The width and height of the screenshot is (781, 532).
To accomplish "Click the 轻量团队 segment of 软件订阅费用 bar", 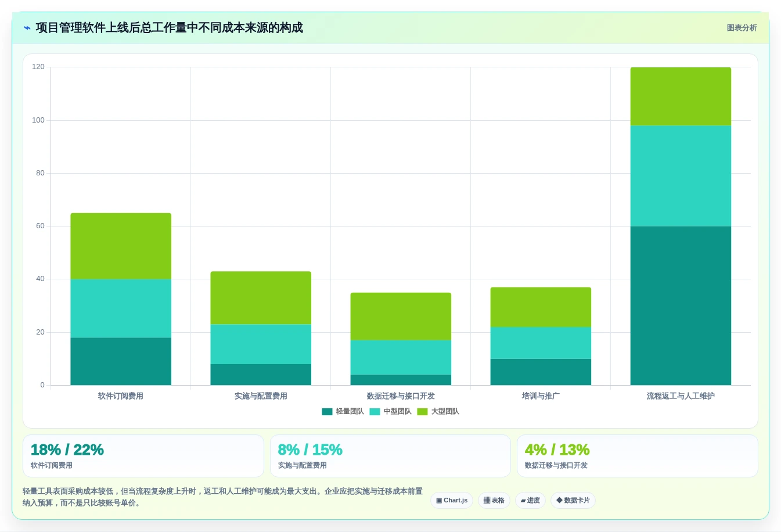I will pos(121,361).
